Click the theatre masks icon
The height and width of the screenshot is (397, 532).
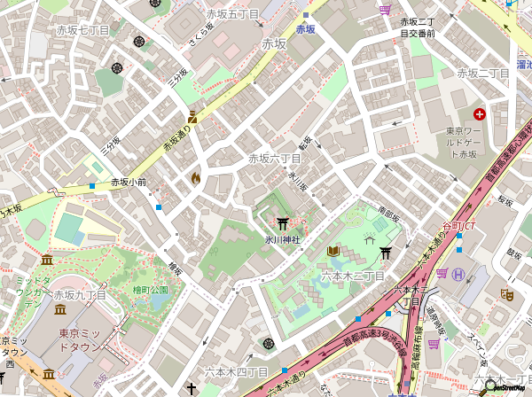pyautogui.click(x=507, y=293)
